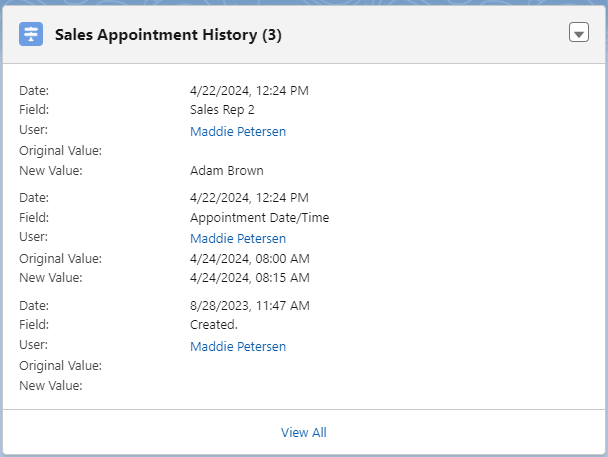The height and width of the screenshot is (457, 608).
Task: Open Maddie Petersen in the Created entry
Action: [238, 346]
